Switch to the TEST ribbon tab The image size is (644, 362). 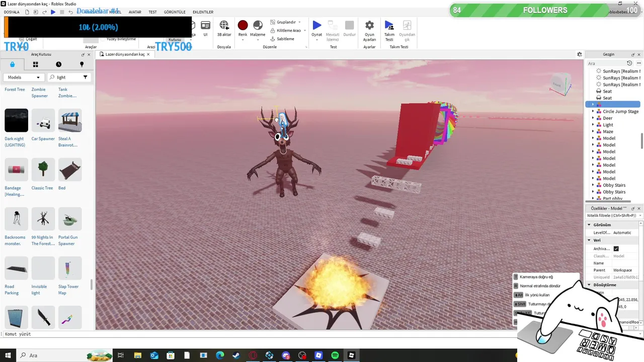152,12
